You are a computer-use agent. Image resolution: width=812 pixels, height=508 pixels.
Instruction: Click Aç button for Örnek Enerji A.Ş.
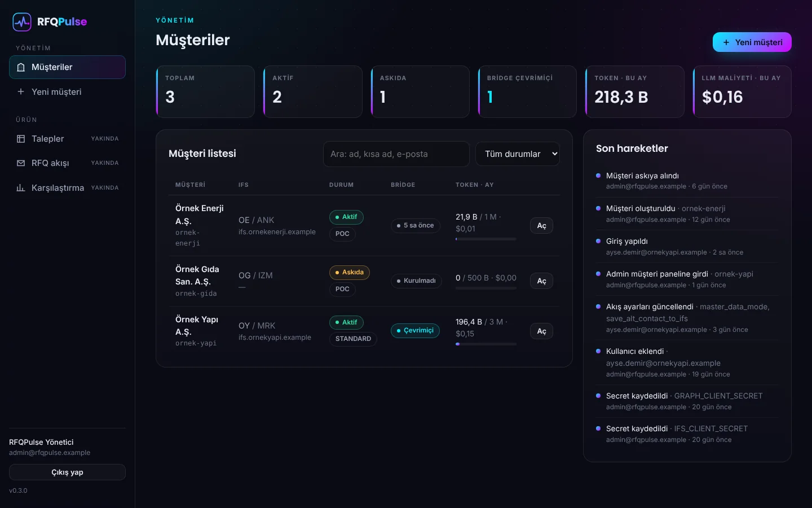pyautogui.click(x=541, y=226)
